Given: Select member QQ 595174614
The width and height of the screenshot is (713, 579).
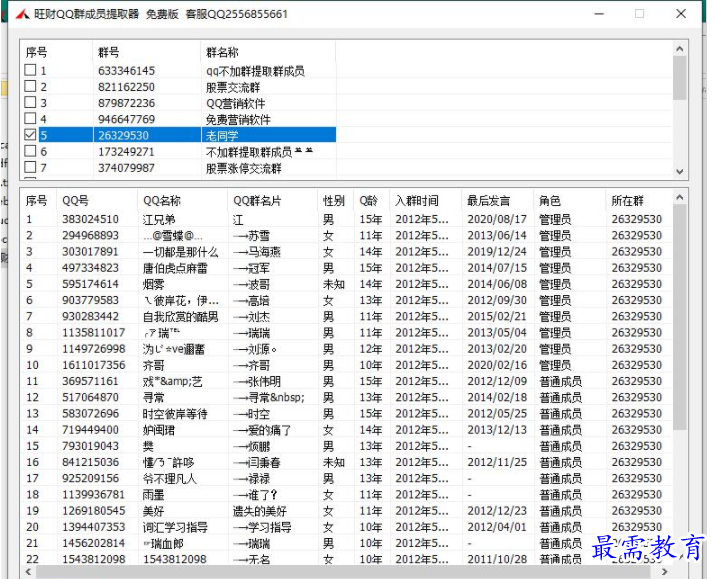Looking at the screenshot, I should (x=90, y=284).
